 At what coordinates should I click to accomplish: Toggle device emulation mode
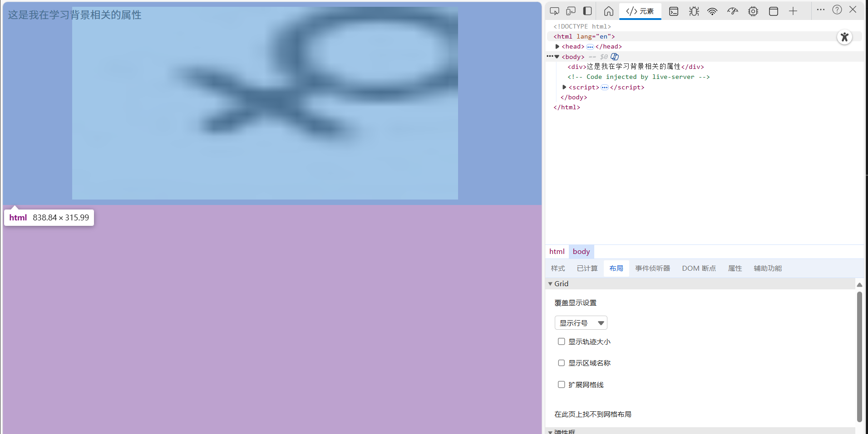pyautogui.click(x=571, y=11)
